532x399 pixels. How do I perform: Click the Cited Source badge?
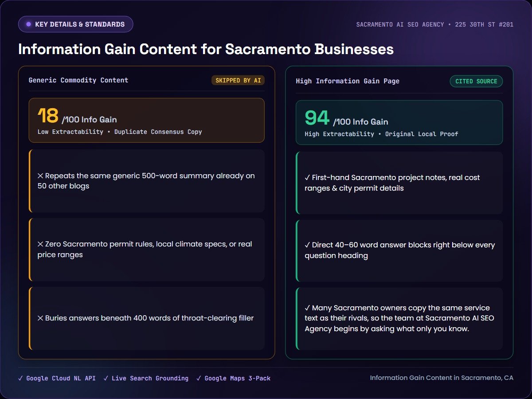pos(476,81)
